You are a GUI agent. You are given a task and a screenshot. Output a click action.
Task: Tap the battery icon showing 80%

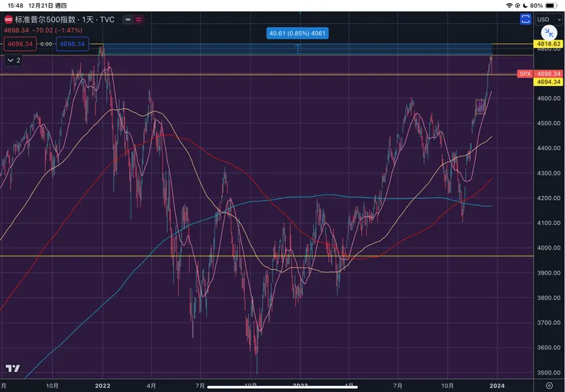[x=552, y=5]
